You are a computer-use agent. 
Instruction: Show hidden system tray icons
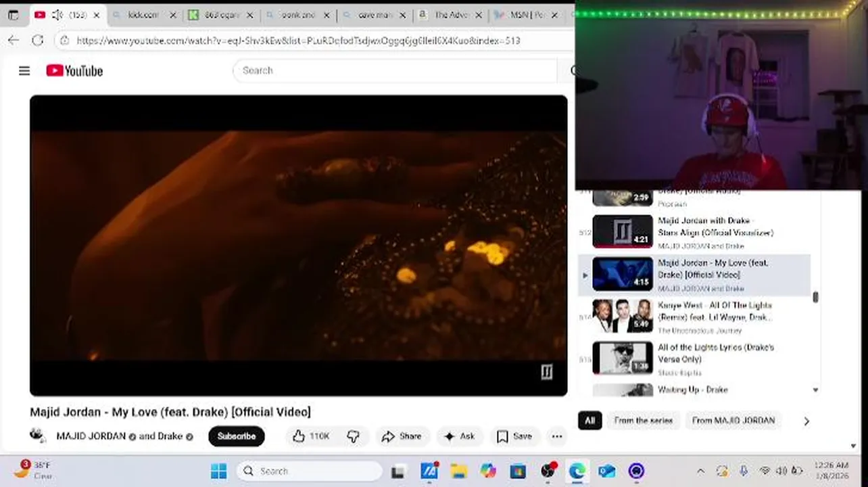[701, 471]
